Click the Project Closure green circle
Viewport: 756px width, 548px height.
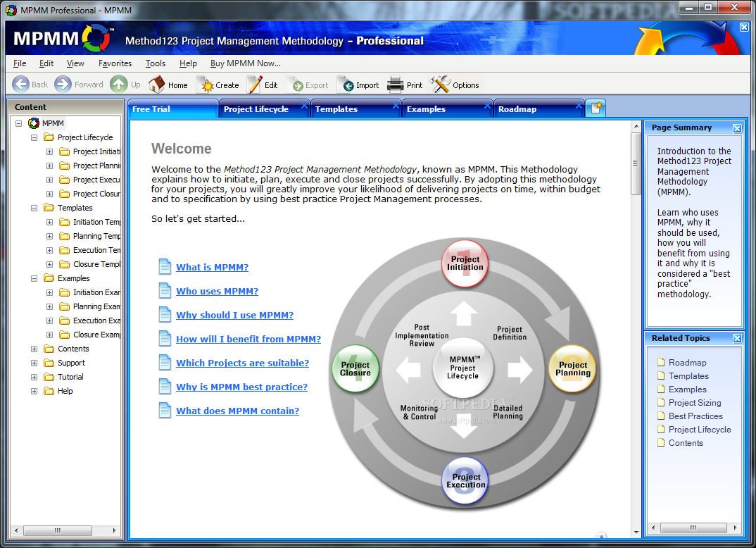pyautogui.click(x=355, y=368)
